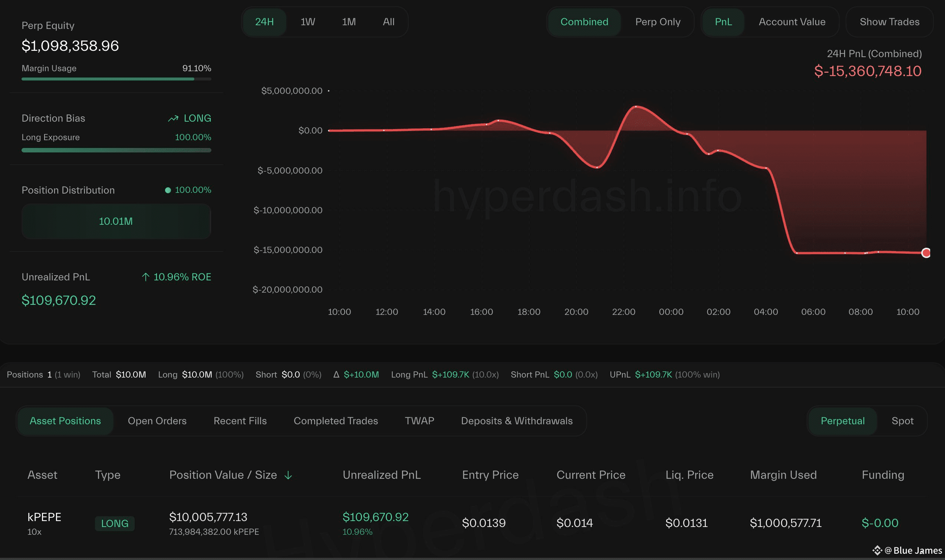This screenshot has height=560, width=945.
Task: Click the ROE up-arrow icon
Action: pyautogui.click(x=145, y=277)
